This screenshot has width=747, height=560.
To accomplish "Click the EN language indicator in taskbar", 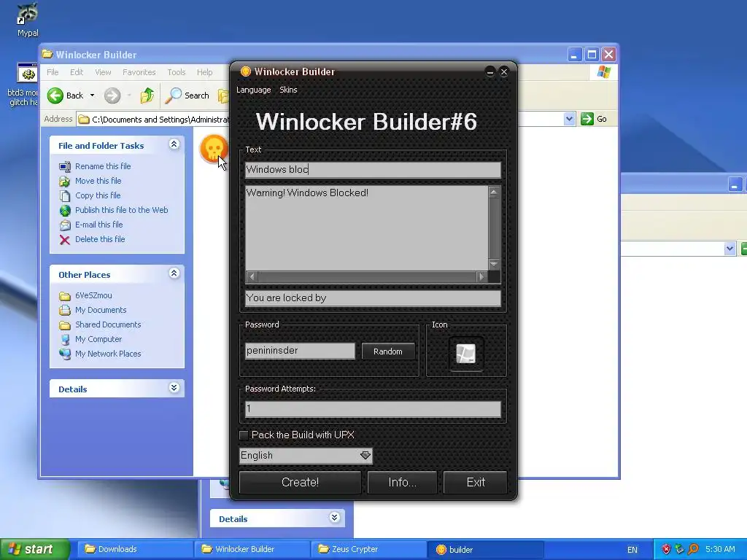I will point(632,550).
